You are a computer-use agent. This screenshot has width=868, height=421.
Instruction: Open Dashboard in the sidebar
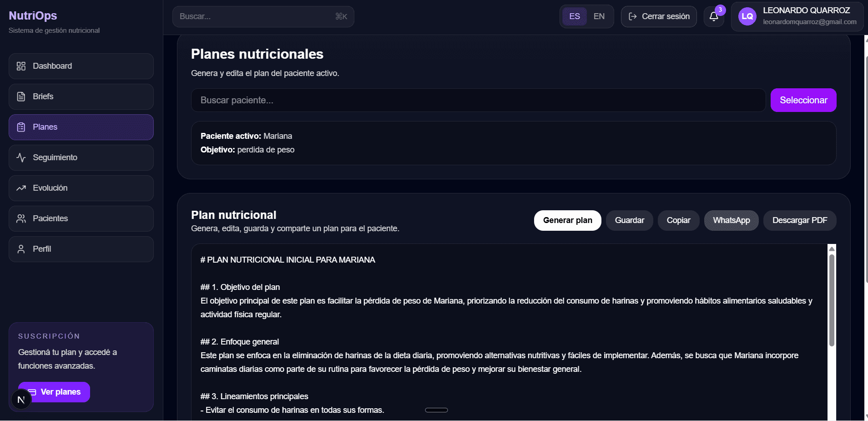pos(81,66)
